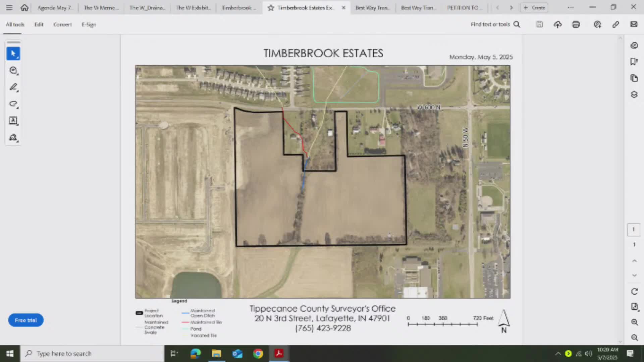This screenshot has width=644, height=362.
Task: Open Chrome from the taskbar
Action: tap(258, 353)
